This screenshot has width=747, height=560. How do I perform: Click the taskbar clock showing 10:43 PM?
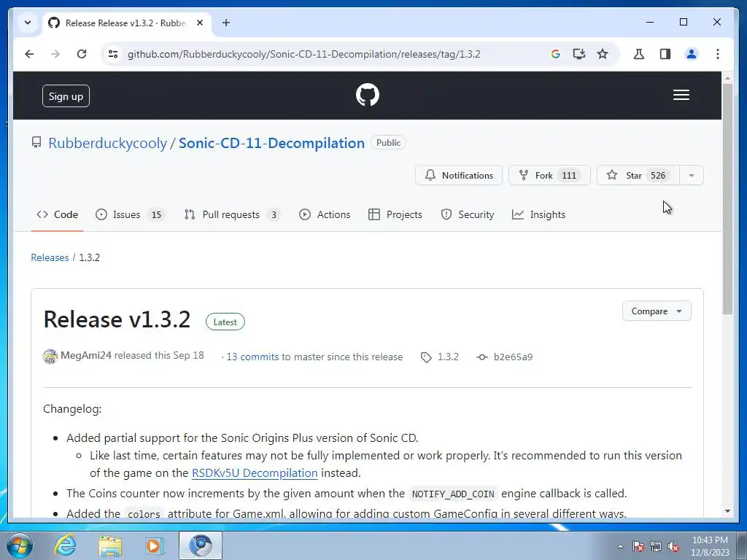(x=710, y=545)
